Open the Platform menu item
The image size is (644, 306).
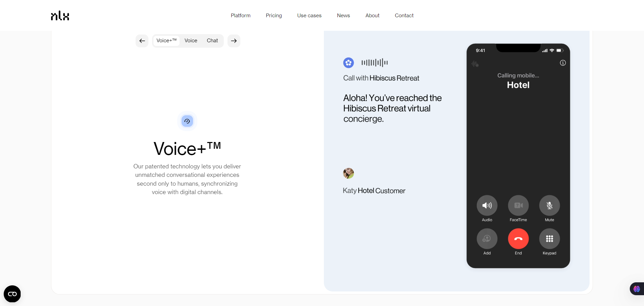241,16
